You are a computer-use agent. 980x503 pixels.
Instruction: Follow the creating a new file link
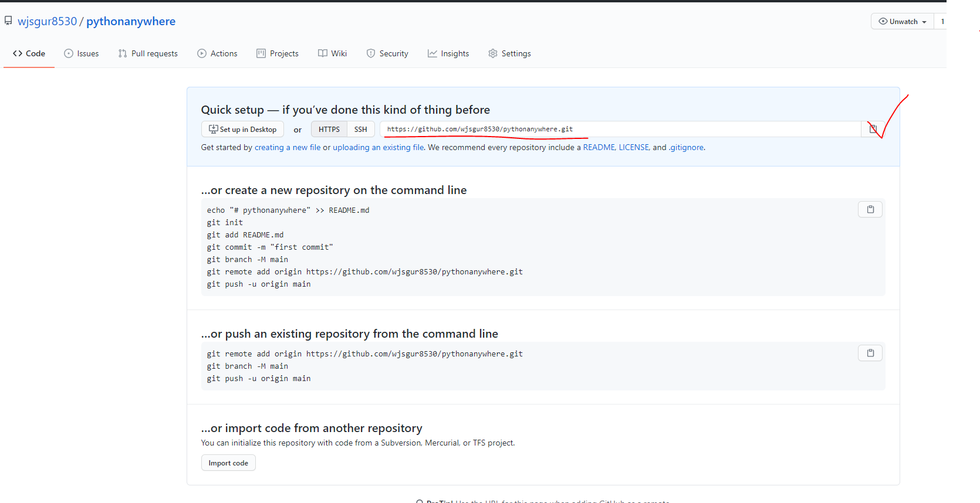pyautogui.click(x=288, y=147)
